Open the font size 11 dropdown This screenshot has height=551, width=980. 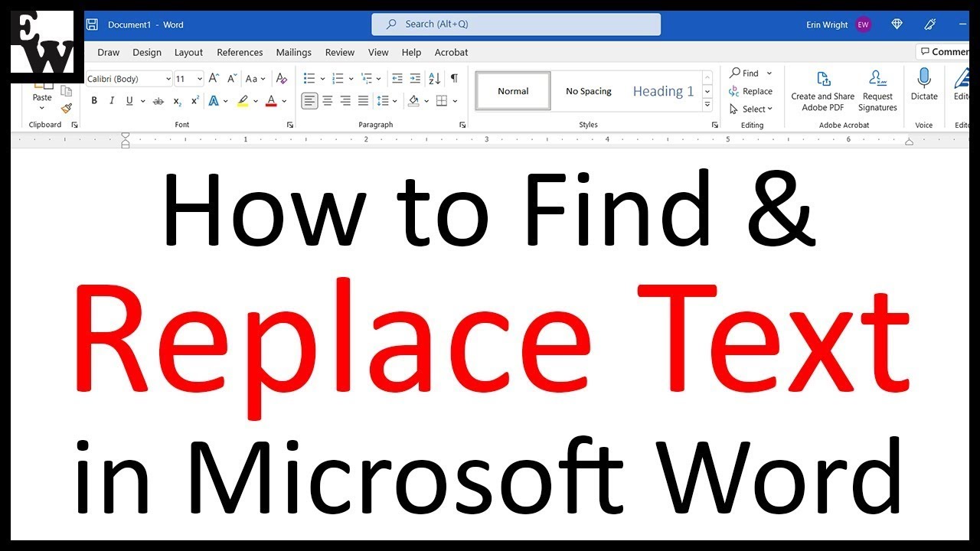click(200, 79)
